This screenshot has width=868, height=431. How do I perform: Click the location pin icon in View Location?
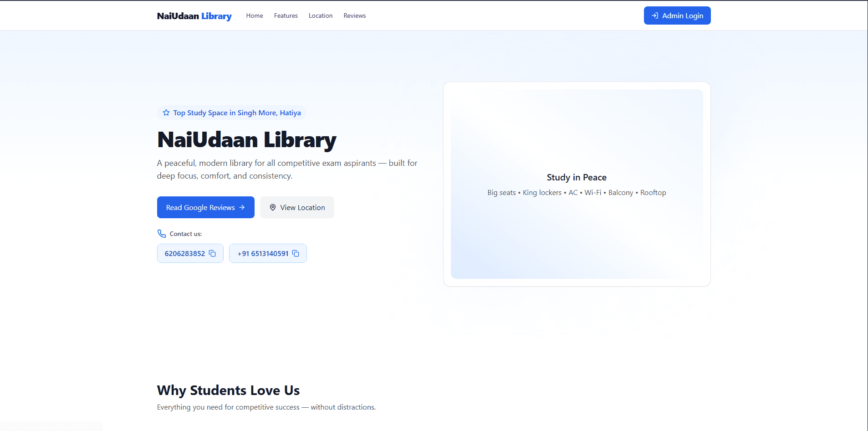(272, 207)
